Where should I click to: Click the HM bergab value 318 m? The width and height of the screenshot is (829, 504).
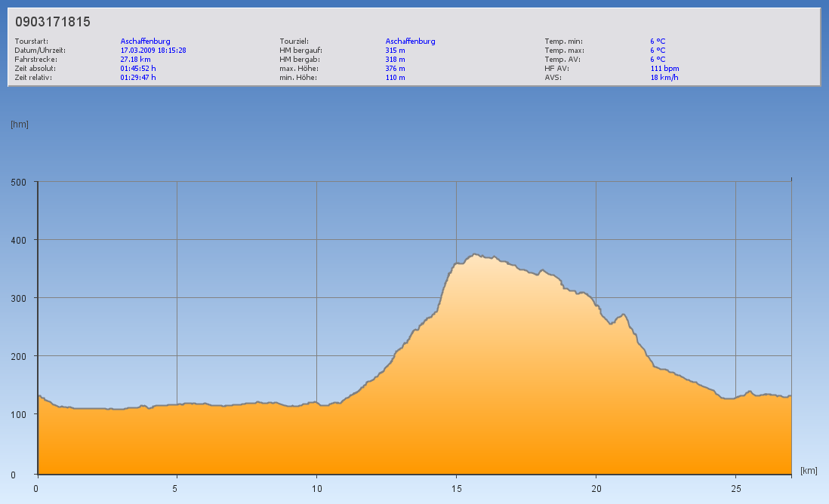(395, 59)
